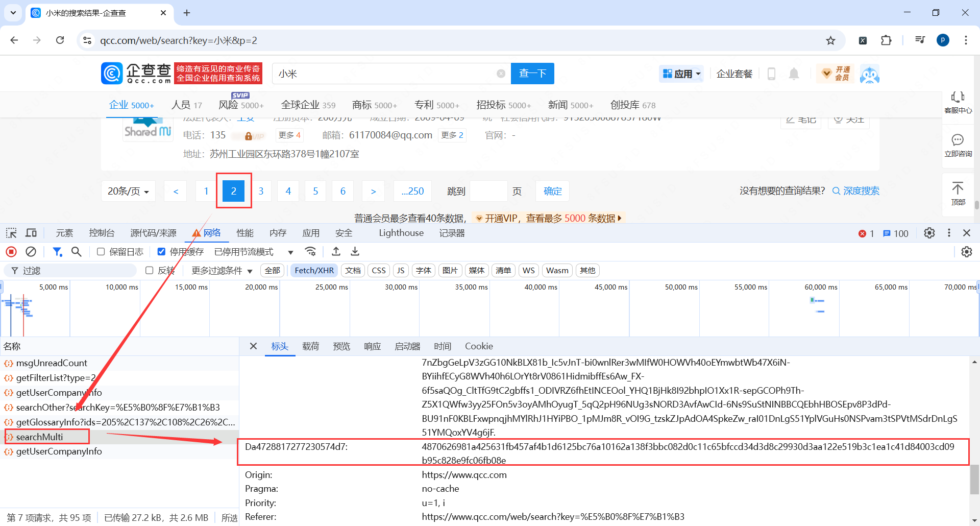Expand the 应用 dropdown in the header
This screenshot has width=980, height=526.
[681, 74]
